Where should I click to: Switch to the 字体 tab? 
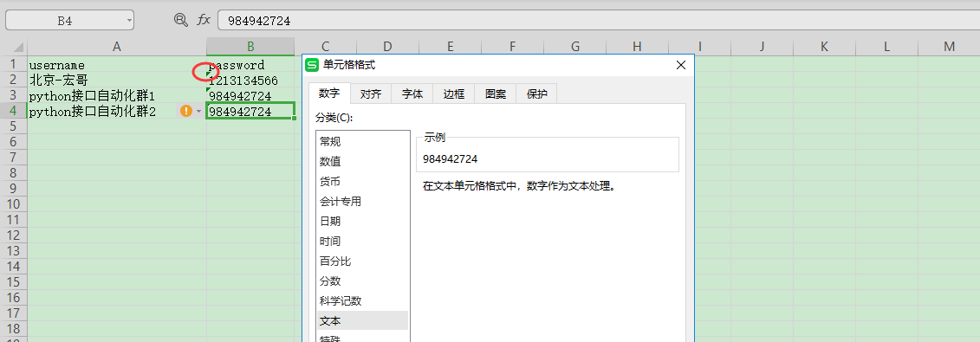pyautogui.click(x=412, y=94)
